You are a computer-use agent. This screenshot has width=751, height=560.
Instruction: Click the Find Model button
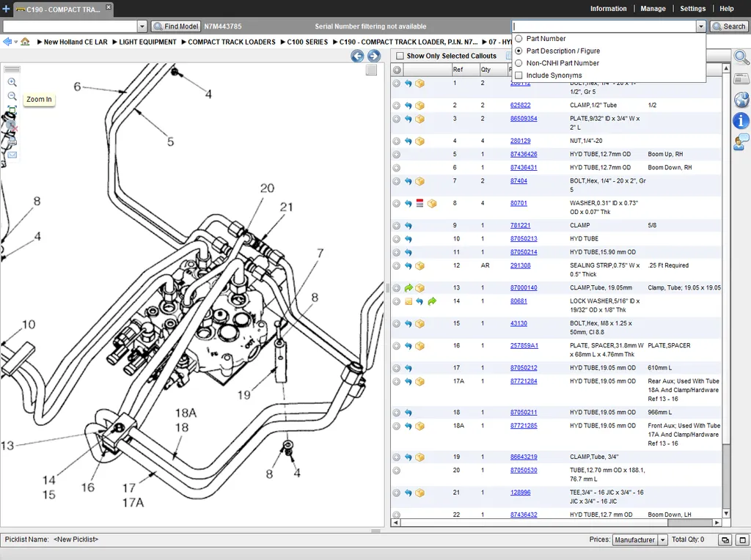pyautogui.click(x=175, y=26)
